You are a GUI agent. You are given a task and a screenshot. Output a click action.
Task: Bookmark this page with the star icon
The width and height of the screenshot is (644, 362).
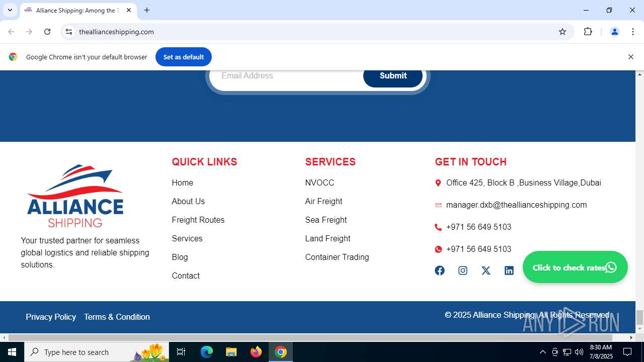[x=562, y=32]
